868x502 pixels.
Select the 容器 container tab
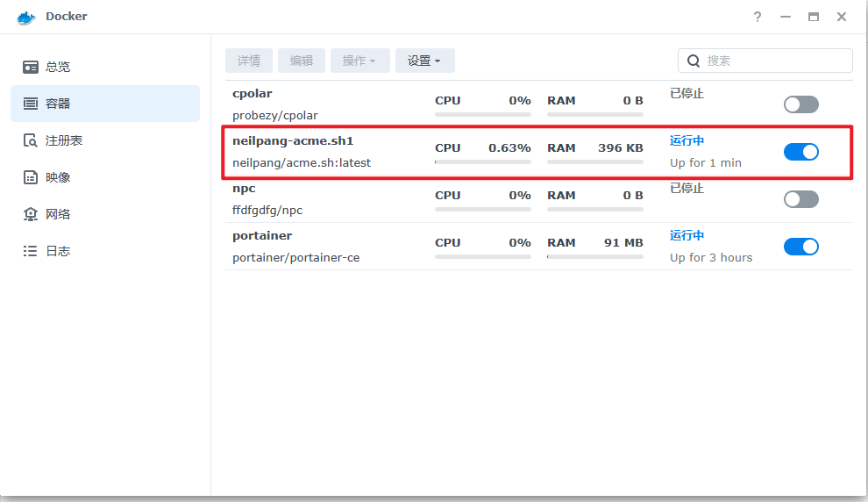click(105, 104)
